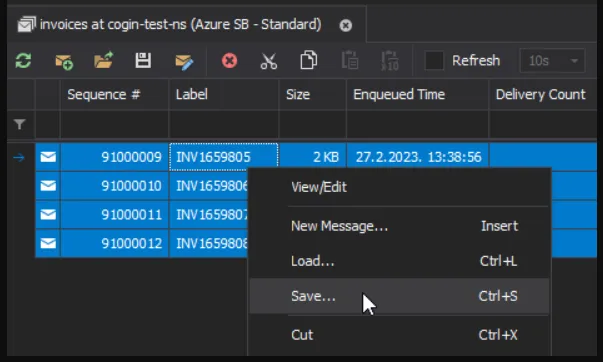Click the INV1659807 label cell
Viewport: 603px width, 362px height.
209,214
